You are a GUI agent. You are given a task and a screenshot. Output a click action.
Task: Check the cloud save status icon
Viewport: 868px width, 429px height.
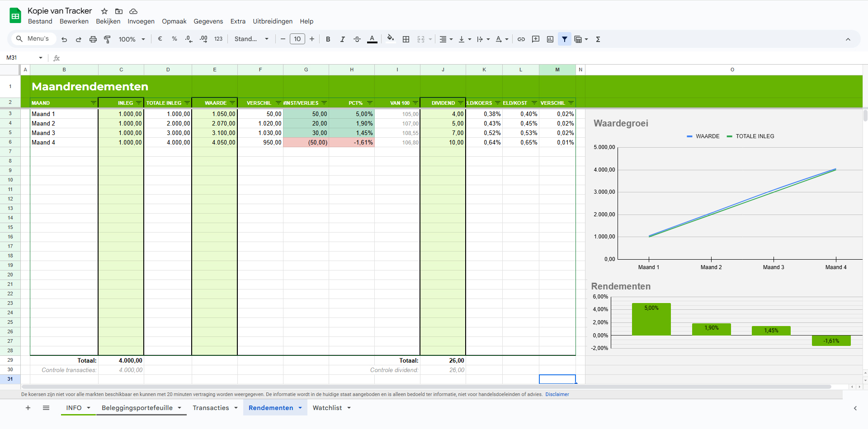(133, 11)
